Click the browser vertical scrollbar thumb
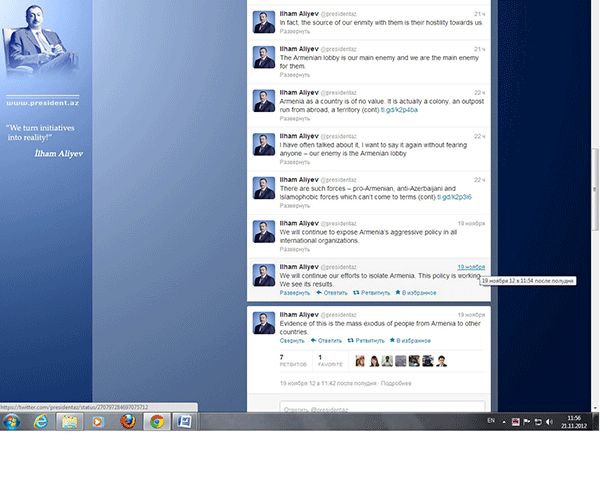Screen dimensions: 600x480 pos(595,189)
